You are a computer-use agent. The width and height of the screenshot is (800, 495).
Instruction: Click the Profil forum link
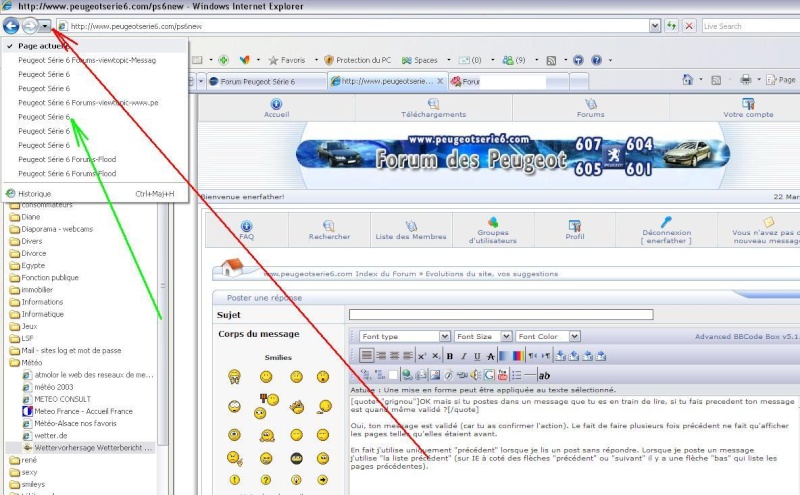(574, 230)
